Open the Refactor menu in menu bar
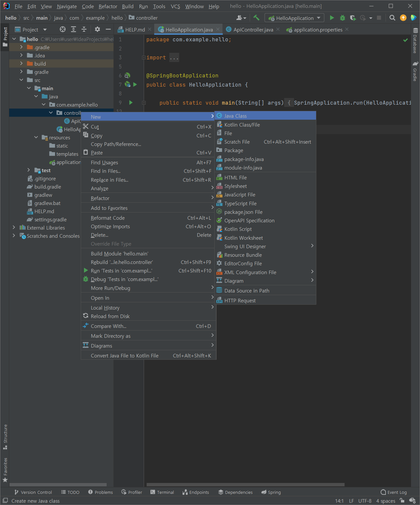Image resolution: width=420 pixels, height=505 pixels. coord(108,7)
